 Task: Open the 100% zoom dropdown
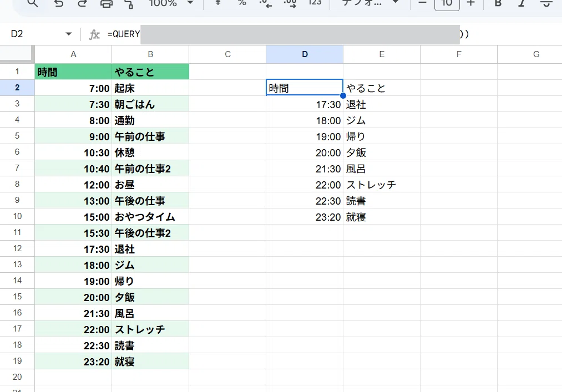pyautogui.click(x=171, y=3)
